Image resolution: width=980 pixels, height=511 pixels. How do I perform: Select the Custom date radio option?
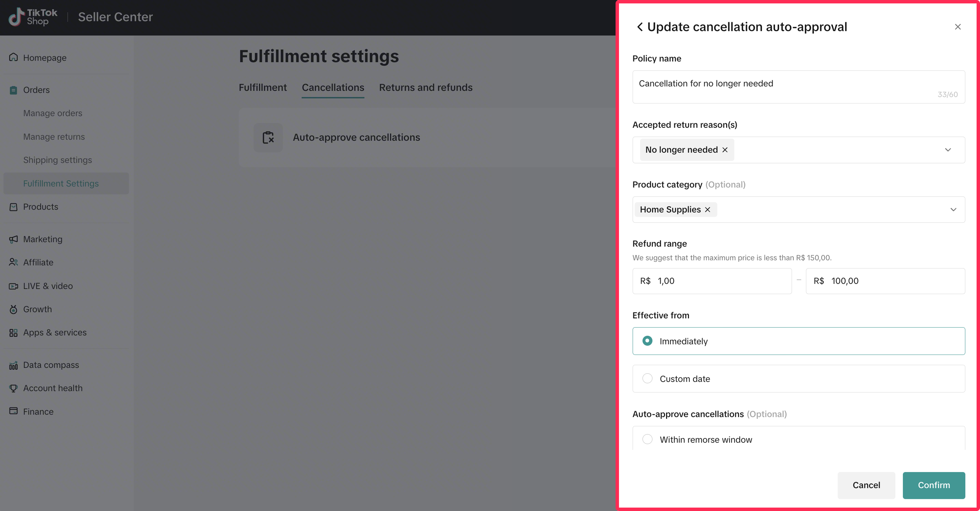tap(647, 378)
